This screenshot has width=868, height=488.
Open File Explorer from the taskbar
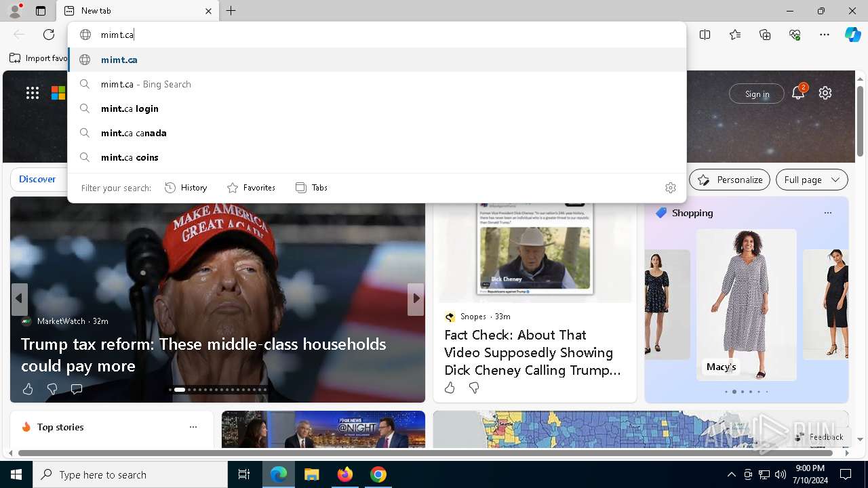312,474
